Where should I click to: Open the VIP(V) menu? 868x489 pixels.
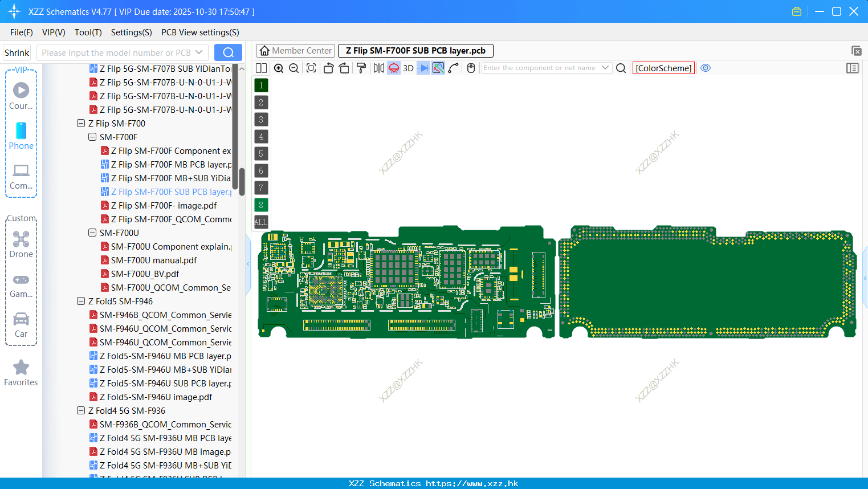54,32
